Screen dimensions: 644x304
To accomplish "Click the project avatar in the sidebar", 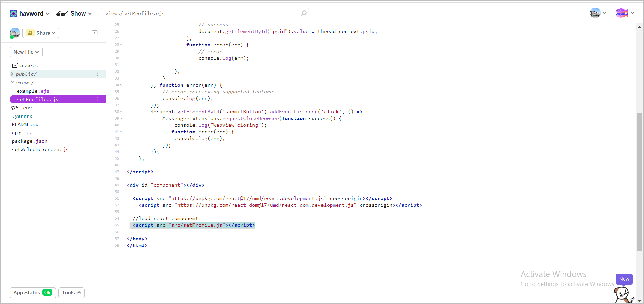I will point(15,33).
